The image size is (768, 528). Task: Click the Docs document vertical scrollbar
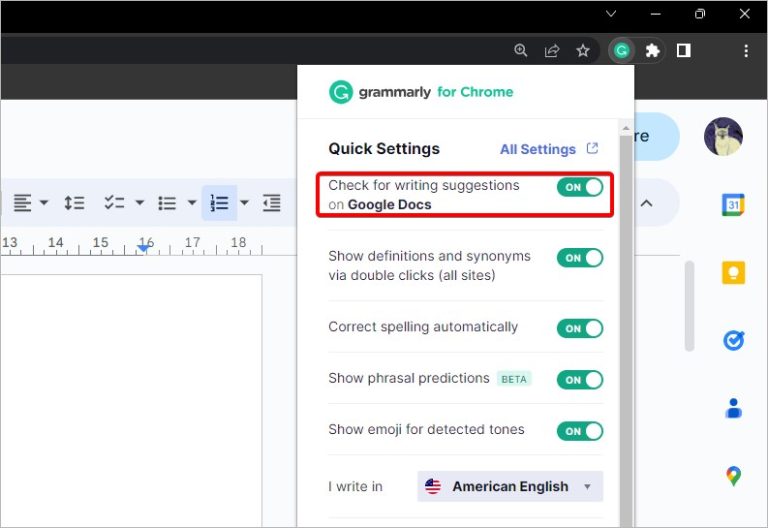(x=689, y=306)
